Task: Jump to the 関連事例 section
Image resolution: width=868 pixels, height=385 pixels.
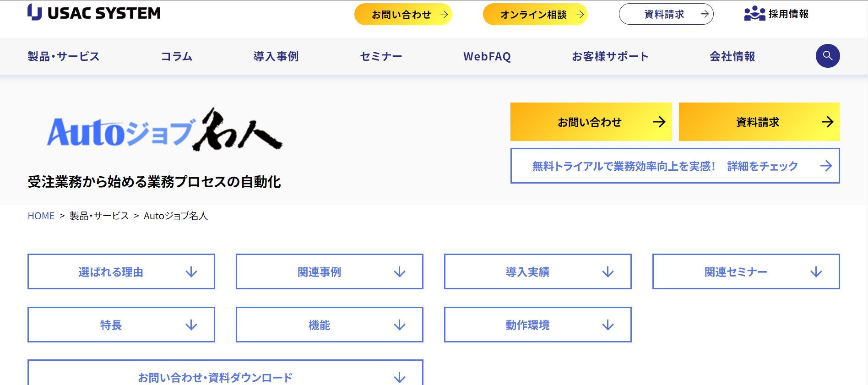Action: coord(330,271)
